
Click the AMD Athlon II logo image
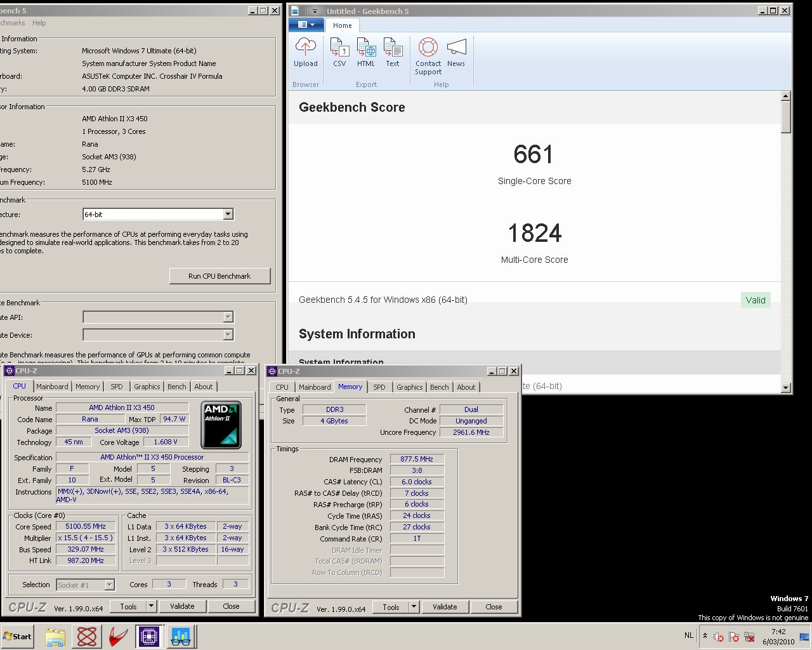point(221,425)
